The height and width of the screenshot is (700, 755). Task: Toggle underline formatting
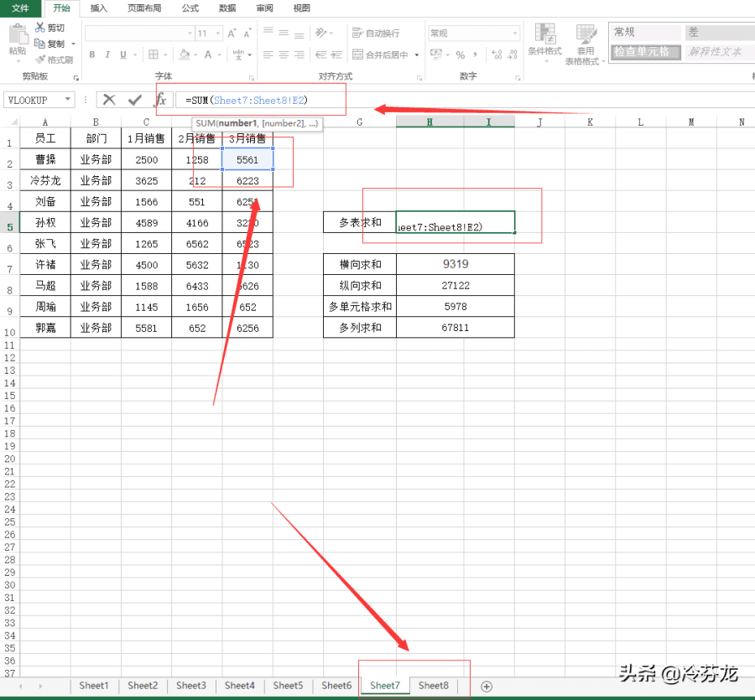click(122, 54)
